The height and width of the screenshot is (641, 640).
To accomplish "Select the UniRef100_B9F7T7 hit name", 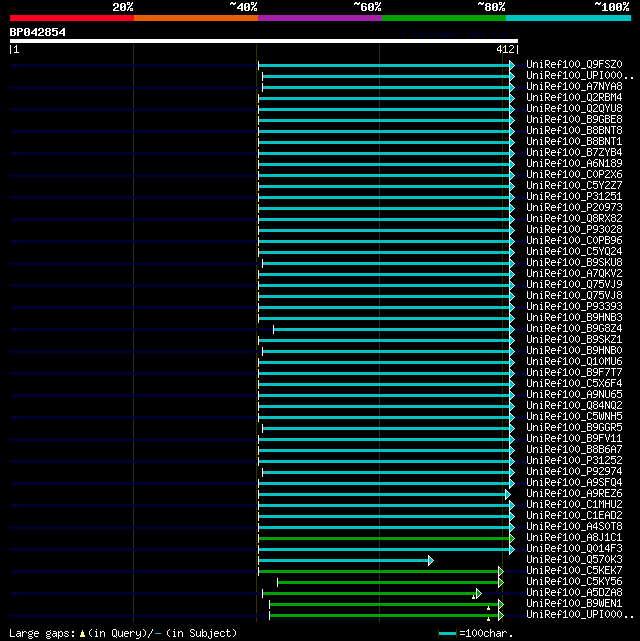I will pyautogui.click(x=574, y=372).
